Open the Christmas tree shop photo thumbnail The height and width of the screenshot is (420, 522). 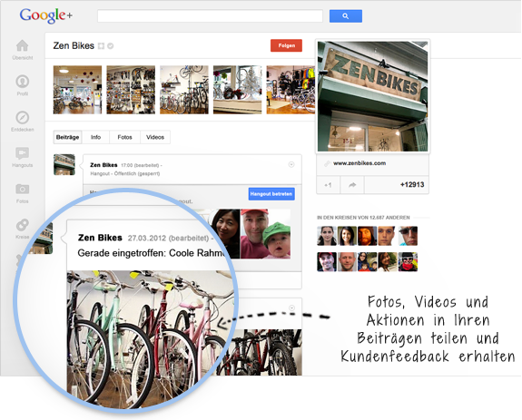(x=237, y=90)
